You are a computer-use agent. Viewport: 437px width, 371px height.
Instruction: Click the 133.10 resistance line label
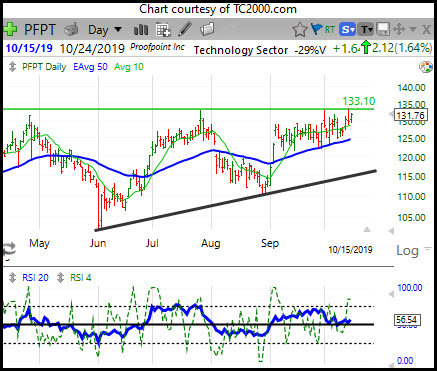(x=359, y=101)
